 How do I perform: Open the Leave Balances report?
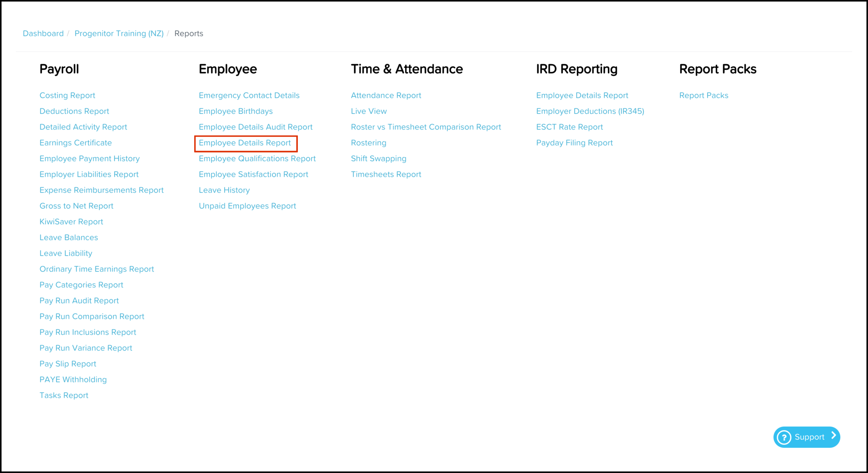click(69, 237)
